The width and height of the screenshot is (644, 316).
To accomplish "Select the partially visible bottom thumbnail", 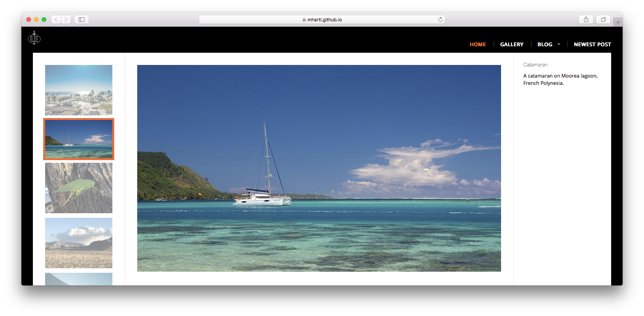I will click(x=79, y=279).
